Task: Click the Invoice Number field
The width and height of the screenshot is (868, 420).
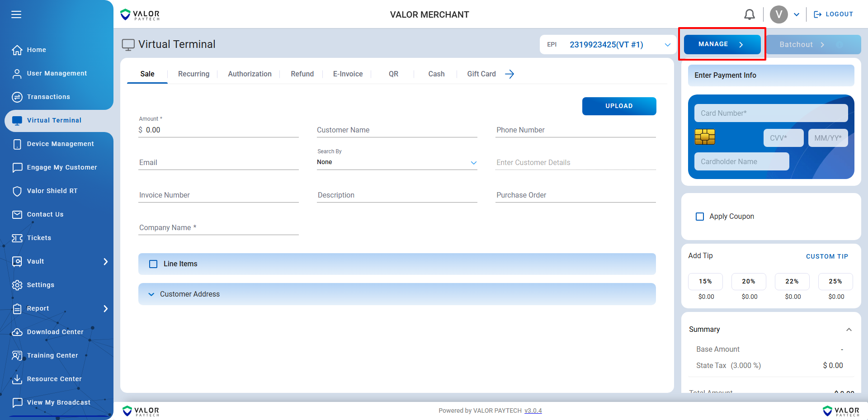Action: pyautogui.click(x=218, y=195)
